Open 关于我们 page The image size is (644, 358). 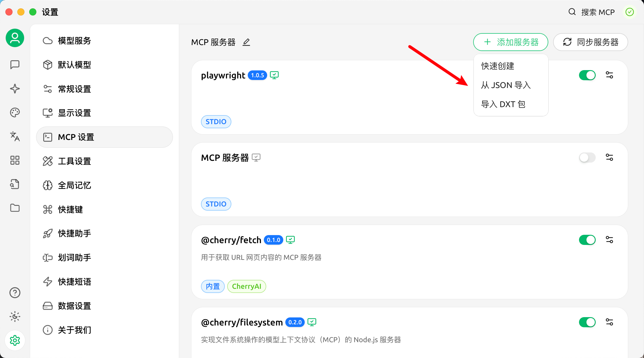(104, 330)
